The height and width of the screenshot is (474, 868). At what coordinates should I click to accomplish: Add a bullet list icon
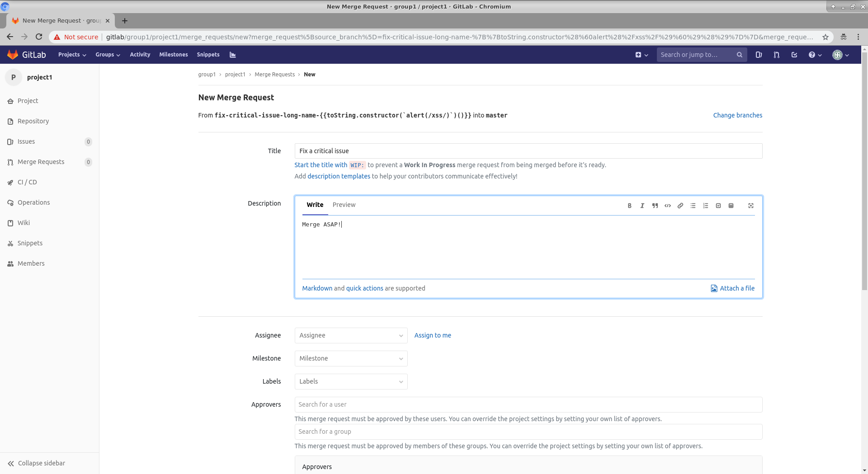693,206
